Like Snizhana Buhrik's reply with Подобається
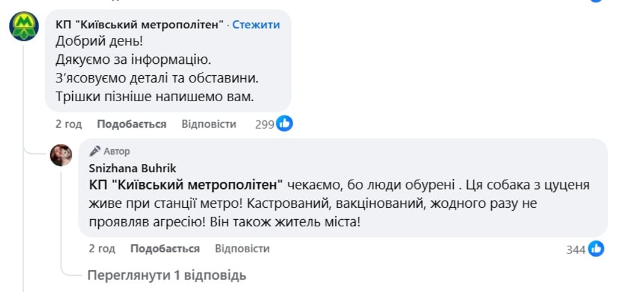644x292 pixels. [x=165, y=249]
